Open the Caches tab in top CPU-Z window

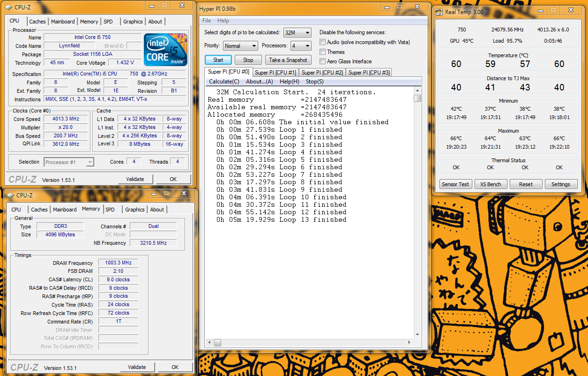click(x=37, y=22)
